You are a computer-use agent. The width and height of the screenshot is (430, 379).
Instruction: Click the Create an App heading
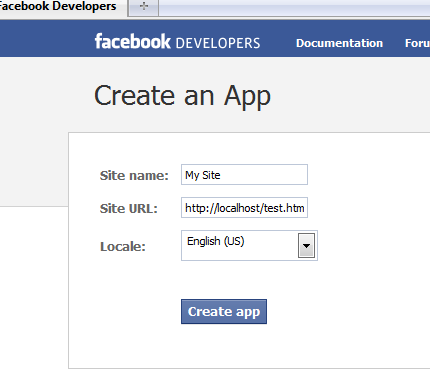182,96
